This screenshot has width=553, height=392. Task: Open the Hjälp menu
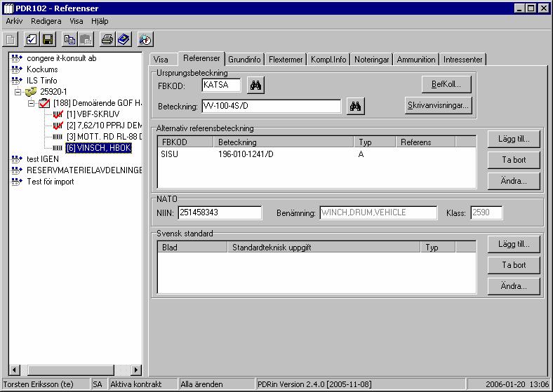coord(100,21)
